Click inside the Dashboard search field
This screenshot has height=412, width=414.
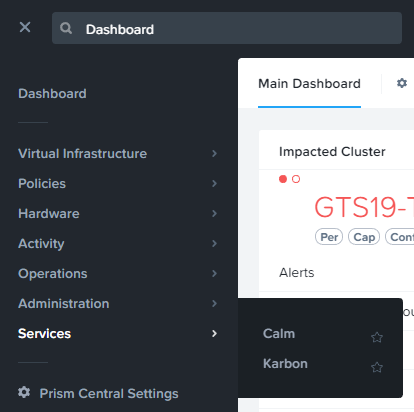[x=227, y=28]
